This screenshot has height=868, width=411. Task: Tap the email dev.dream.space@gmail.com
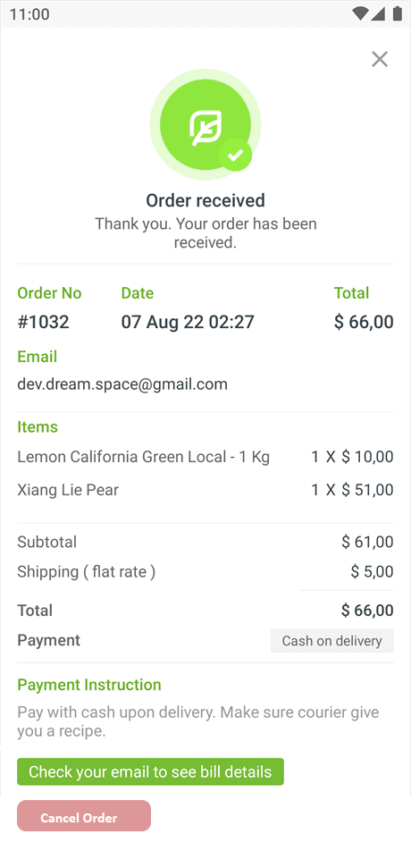pos(122,384)
